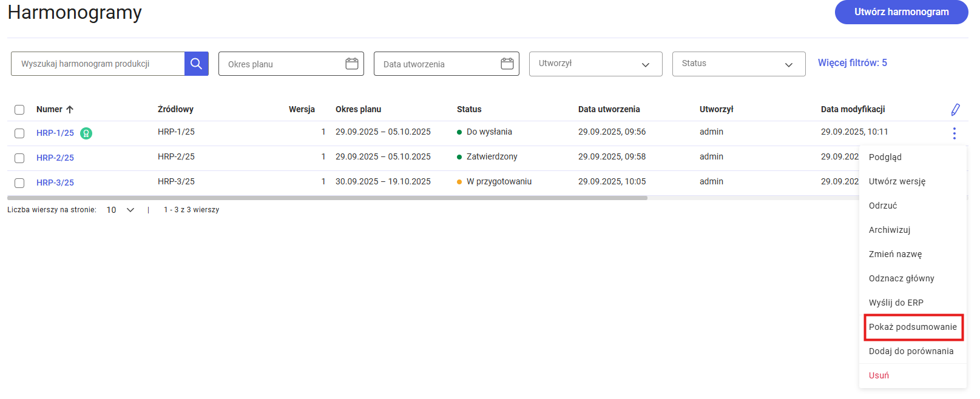The height and width of the screenshot is (399, 980).
Task: Check the HRP-3/25 row checkbox
Action: 19,183
